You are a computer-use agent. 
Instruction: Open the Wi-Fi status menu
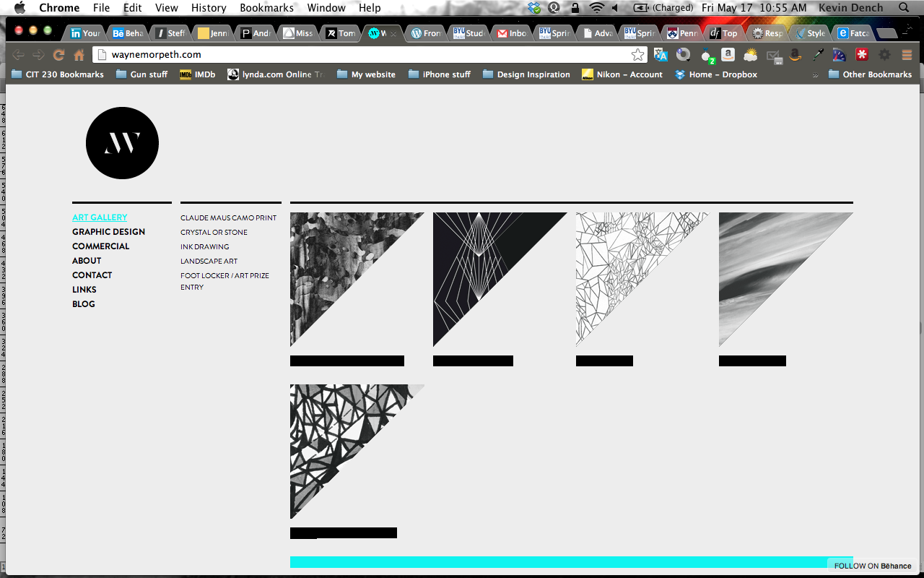coord(596,8)
